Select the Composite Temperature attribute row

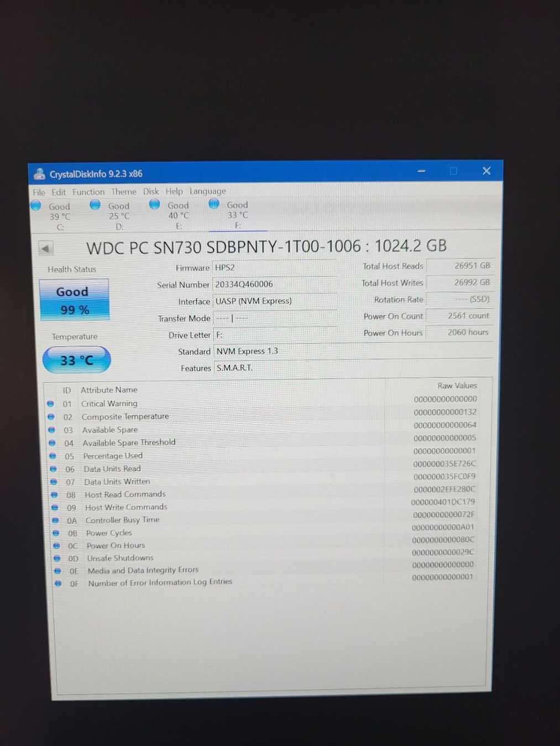(263, 415)
